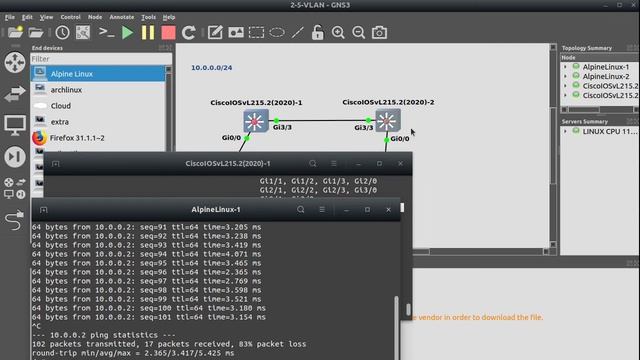Suspend all nodes with yellow pause button

point(148,32)
